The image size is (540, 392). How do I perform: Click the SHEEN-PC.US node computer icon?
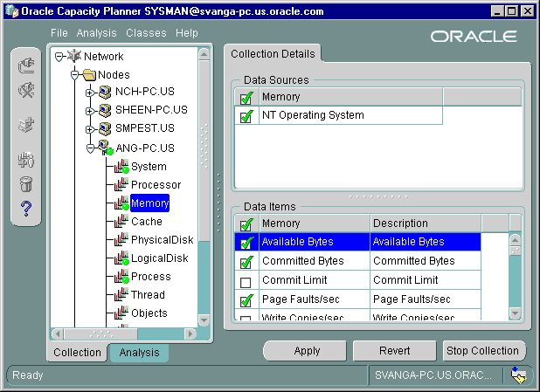point(105,110)
